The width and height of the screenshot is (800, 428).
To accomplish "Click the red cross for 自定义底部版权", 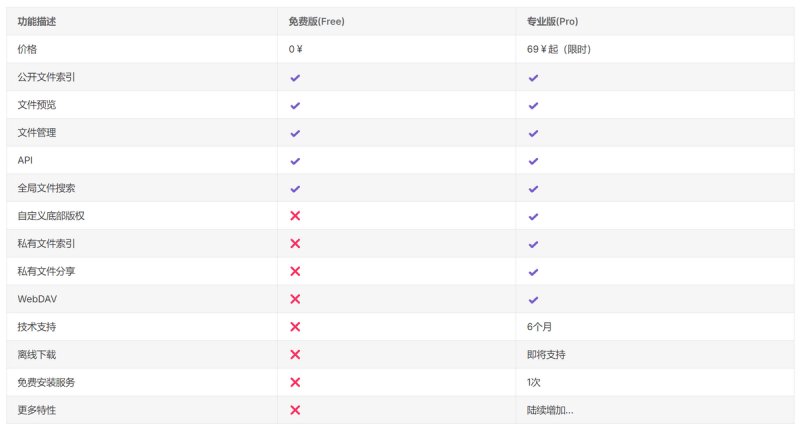I will tap(295, 216).
